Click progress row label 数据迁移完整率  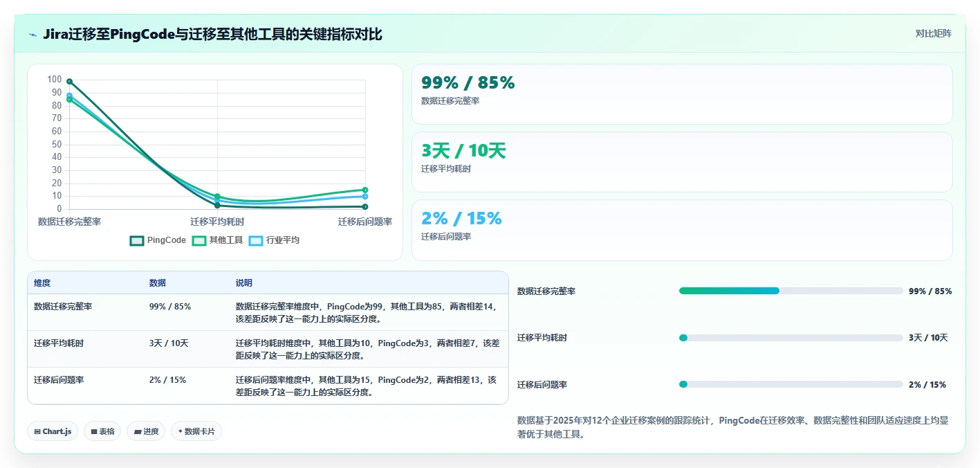[x=546, y=291]
